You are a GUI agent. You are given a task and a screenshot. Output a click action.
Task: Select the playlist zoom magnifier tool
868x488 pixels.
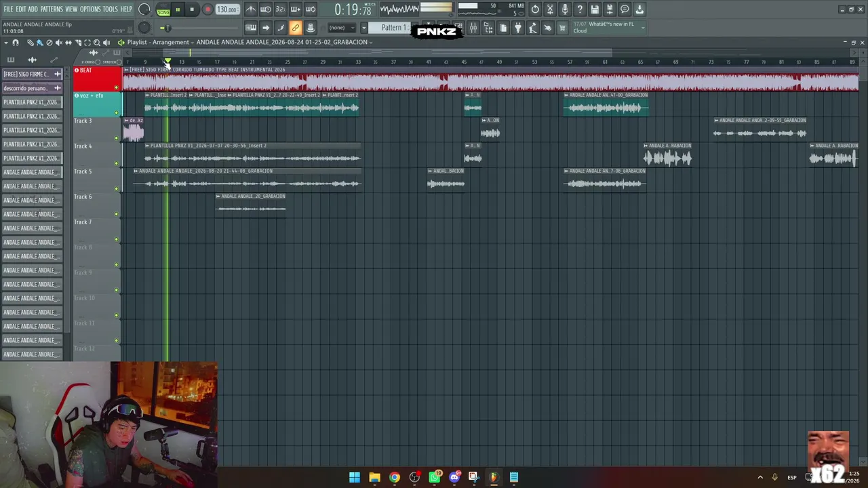96,43
